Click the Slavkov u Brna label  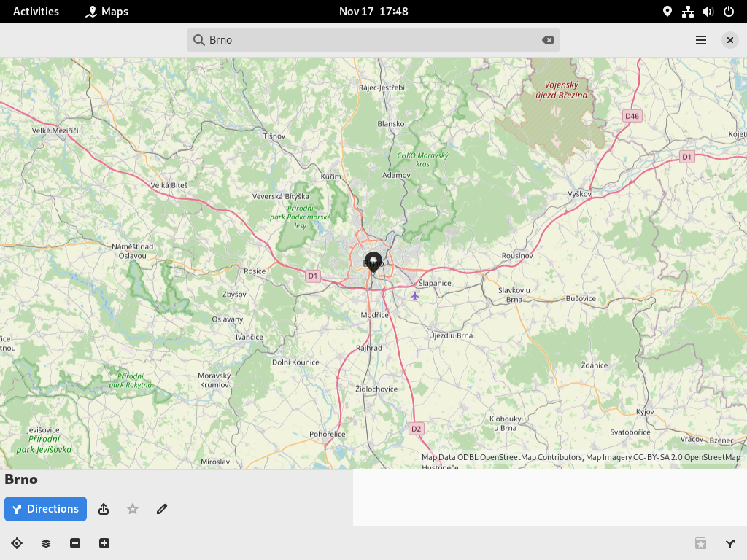pyautogui.click(x=514, y=295)
